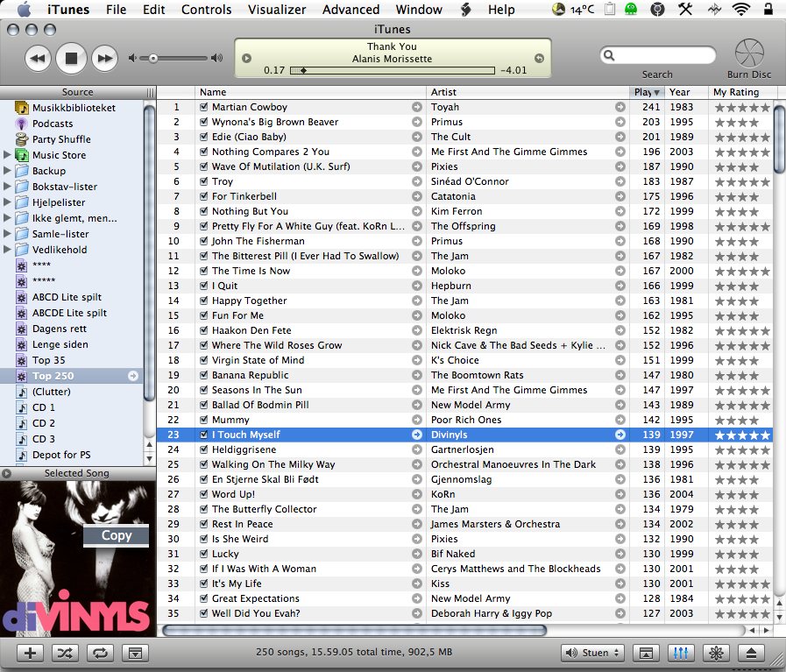Sort by the Name column header
The image size is (786, 672).
(x=310, y=92)
